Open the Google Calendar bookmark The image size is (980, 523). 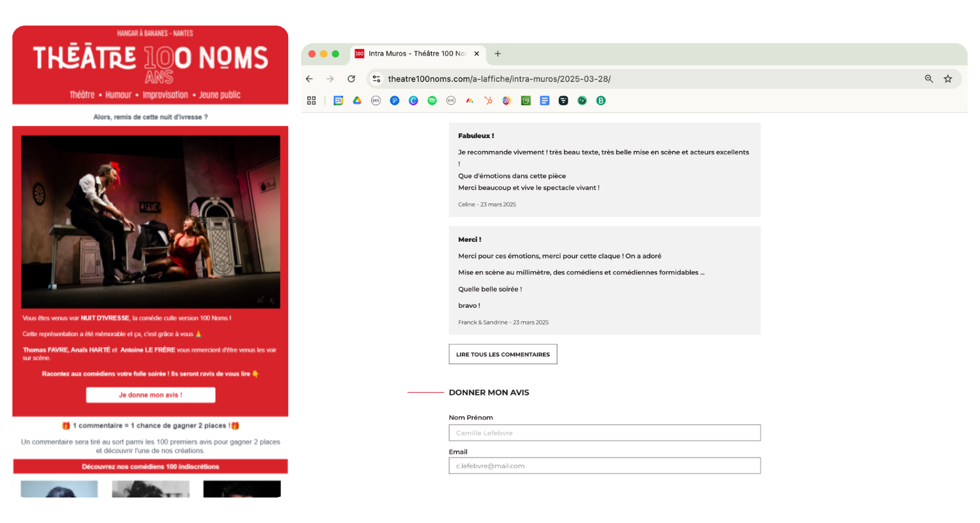point(338,101)
